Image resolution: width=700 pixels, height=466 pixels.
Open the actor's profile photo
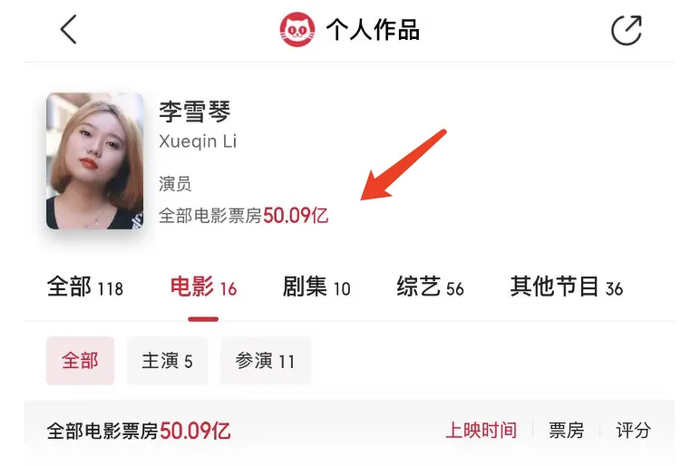(95, 161)
